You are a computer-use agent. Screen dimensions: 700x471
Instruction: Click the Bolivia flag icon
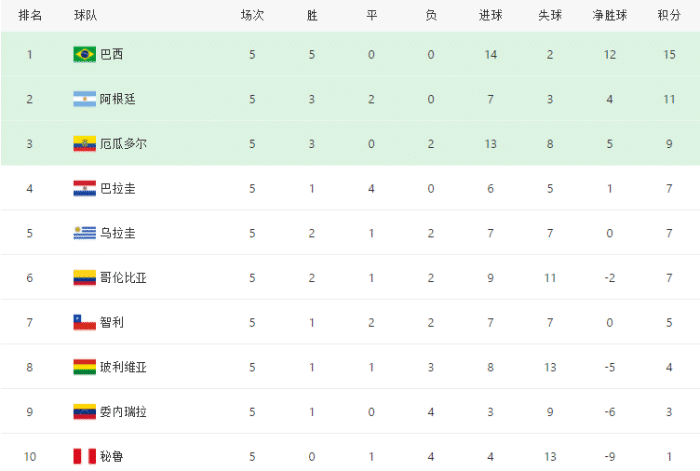pyautogui.click(x=84, y=367)
